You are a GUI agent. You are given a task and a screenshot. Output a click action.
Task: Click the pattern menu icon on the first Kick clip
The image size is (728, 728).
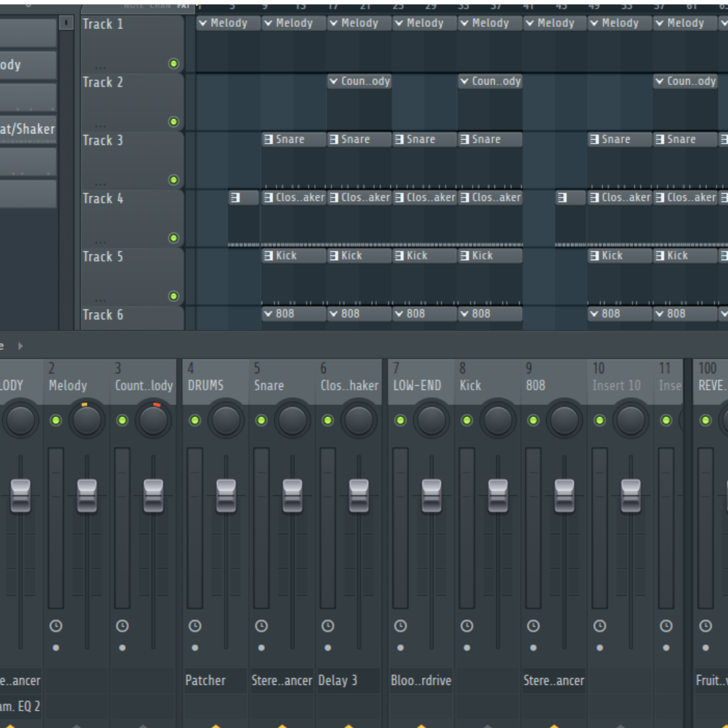pyautogui.click(x=268, y=255)
